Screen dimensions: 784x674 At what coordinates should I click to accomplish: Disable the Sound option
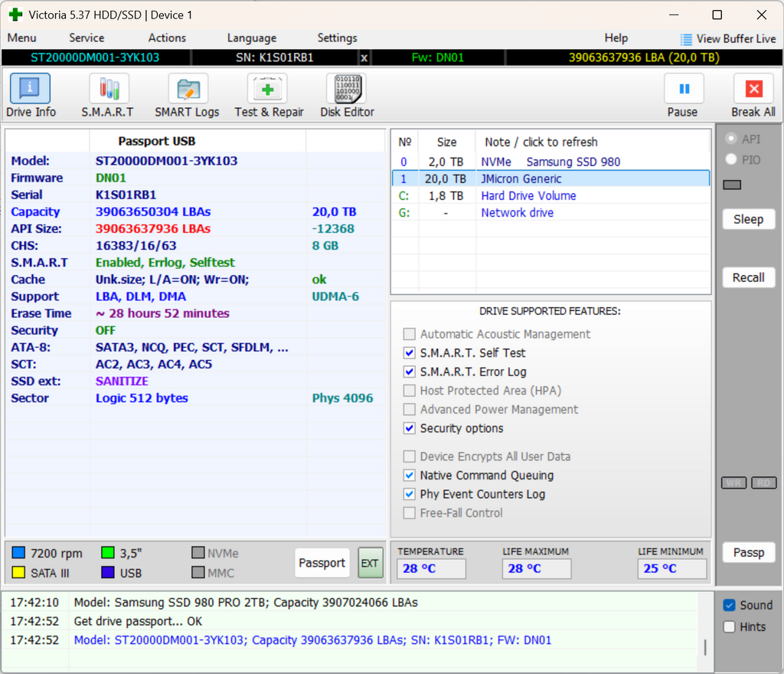tap(728, 605)
